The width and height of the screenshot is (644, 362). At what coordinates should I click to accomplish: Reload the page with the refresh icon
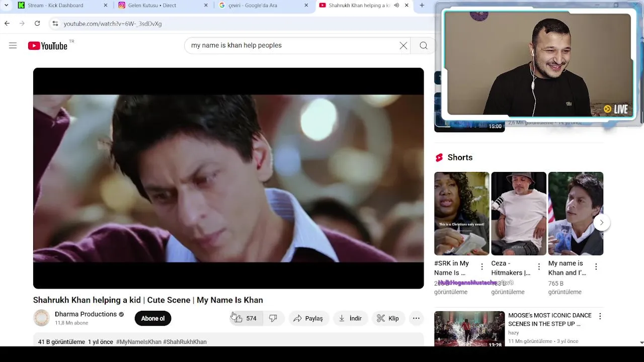pos(37,24)
